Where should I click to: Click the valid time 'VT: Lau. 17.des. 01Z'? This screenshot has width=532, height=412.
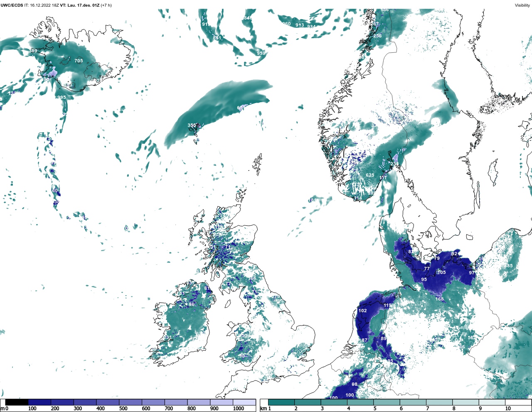80,5
